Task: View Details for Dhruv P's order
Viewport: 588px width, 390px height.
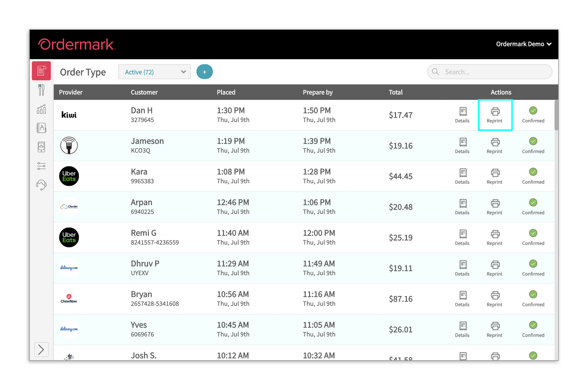Action: point(462,268)
